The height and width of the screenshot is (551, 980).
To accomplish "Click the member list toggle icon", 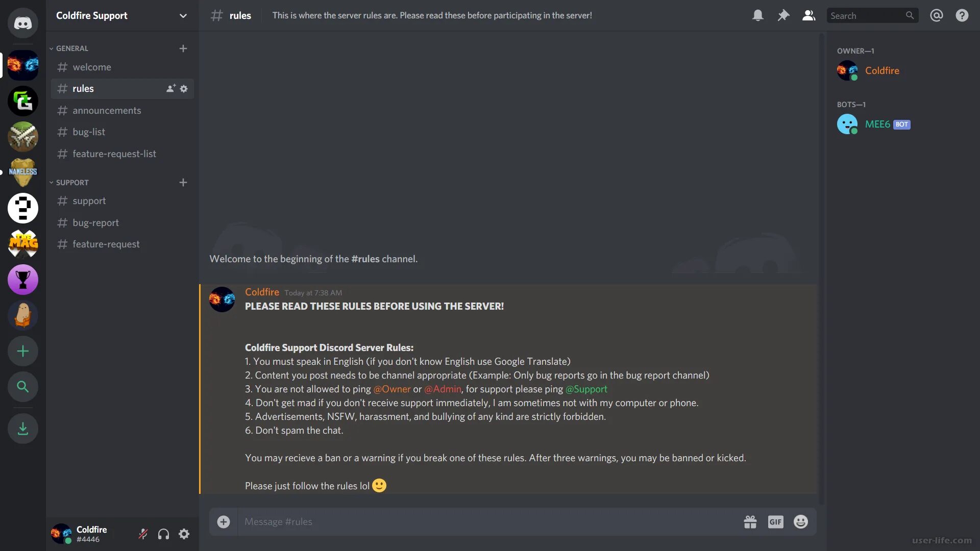I will 808,15.
